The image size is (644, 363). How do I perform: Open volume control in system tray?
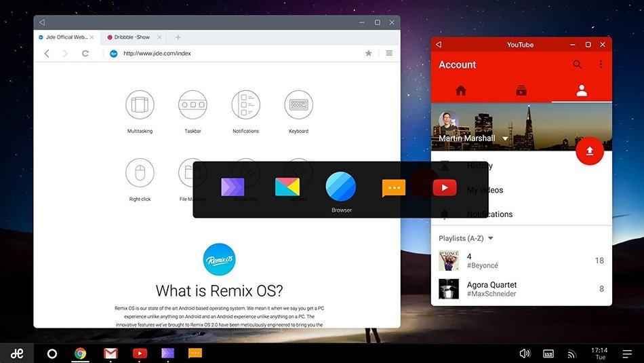(525, 354)
